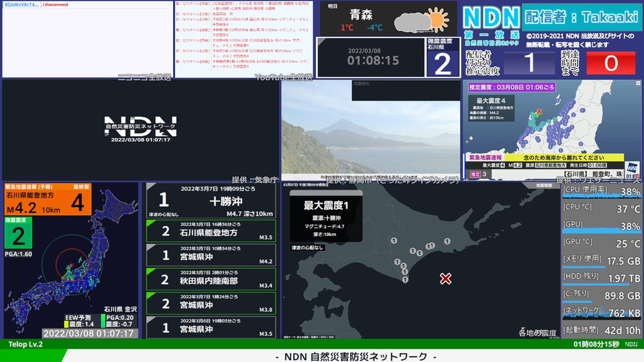Image resolution: width=644 pixels, height=362 pixels.
Task: Click the first message in YouTube chat panel
Action: (242, 6)
